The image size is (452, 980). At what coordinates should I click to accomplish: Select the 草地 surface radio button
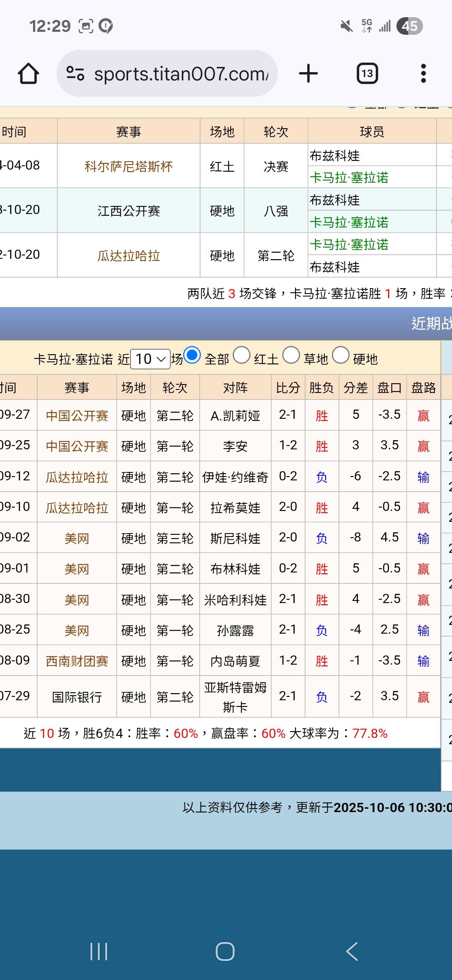pyautogui.click(x=291, y=356)
